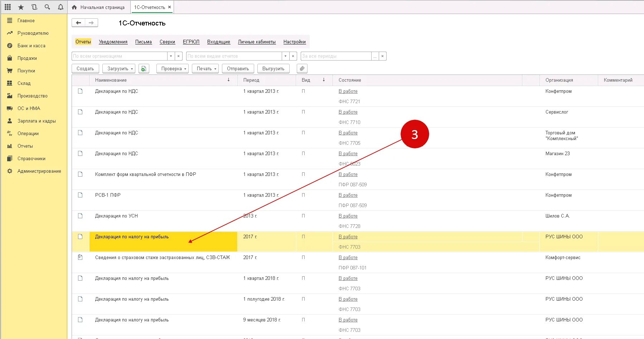
Task: Click Отправить button
Action: pyautogui.click(x=238, y=68)
